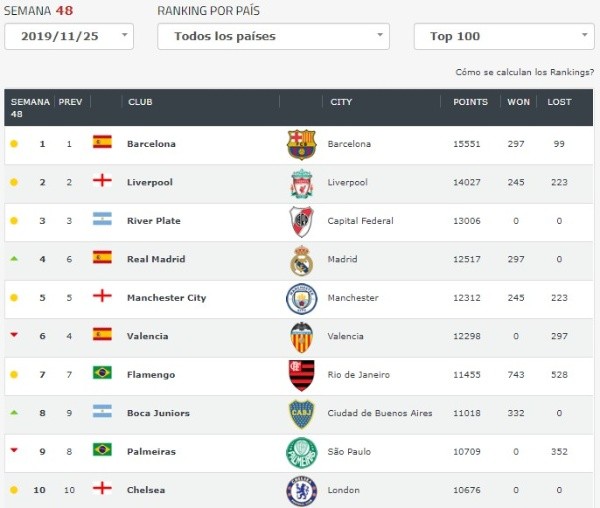The image size is (600, 508).
Task: Click the Chelsea club name in row 10
Action: click(x=146, y=490)
